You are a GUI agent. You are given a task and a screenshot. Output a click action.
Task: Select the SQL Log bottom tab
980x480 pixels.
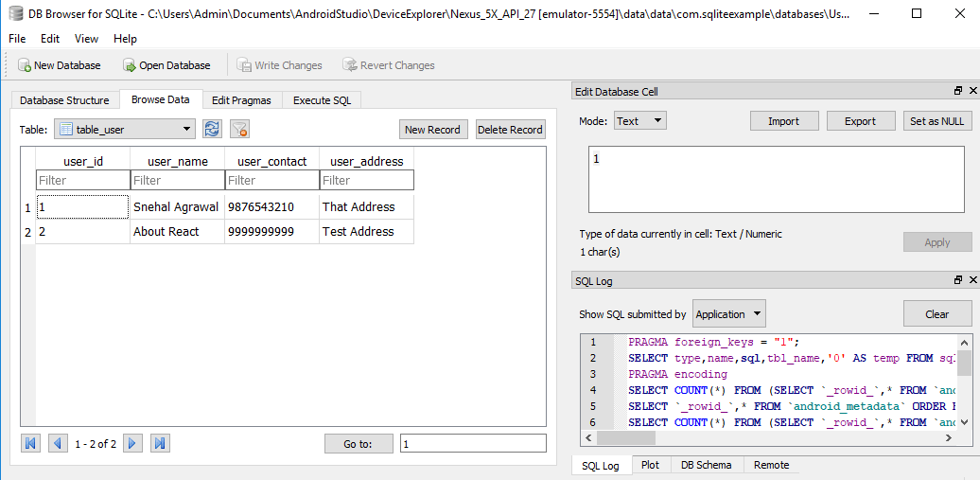[601, 466]
